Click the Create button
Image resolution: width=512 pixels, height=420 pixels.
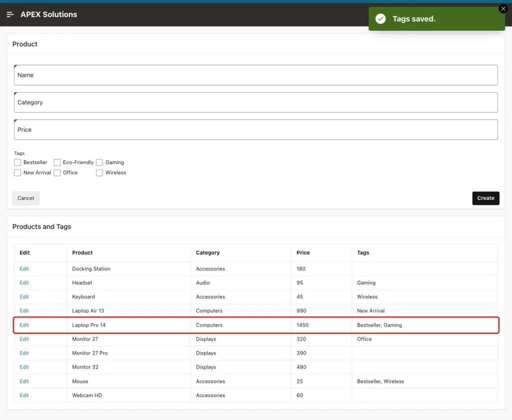coord(485,198)
